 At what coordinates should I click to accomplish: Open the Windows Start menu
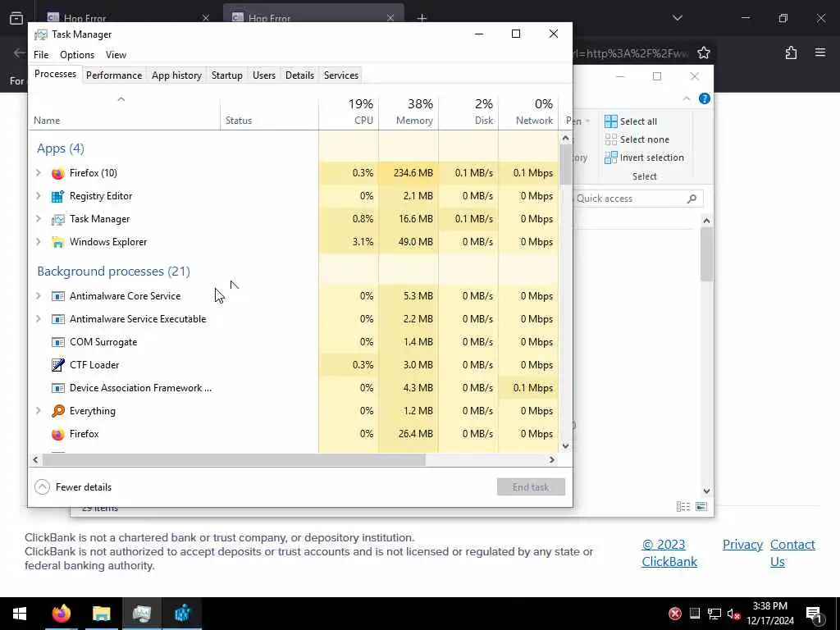[20, 614]
